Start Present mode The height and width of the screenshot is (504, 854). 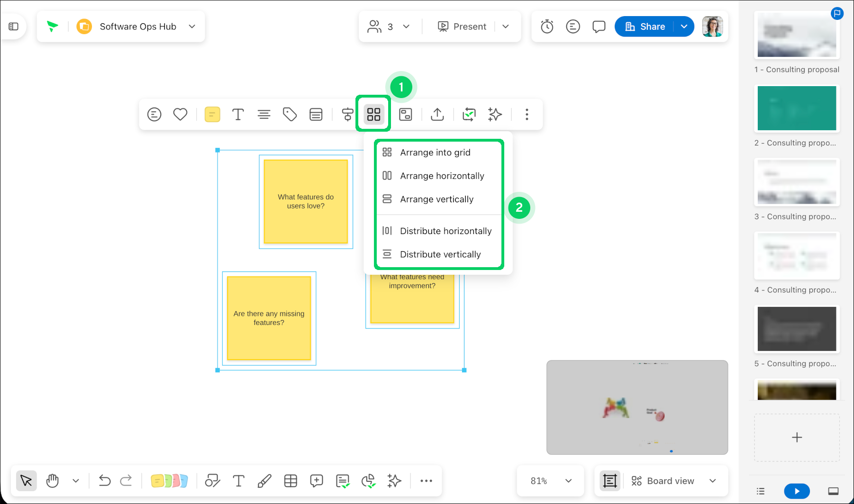[462, 27]
